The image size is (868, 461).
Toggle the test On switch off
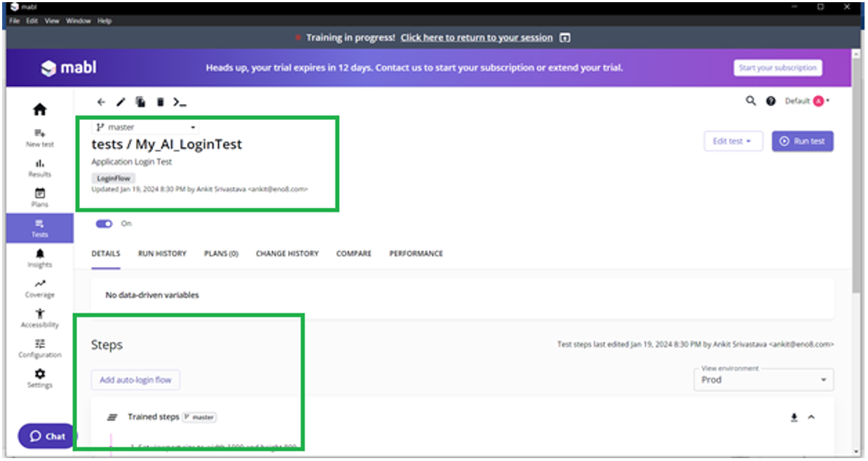point(105,224)
